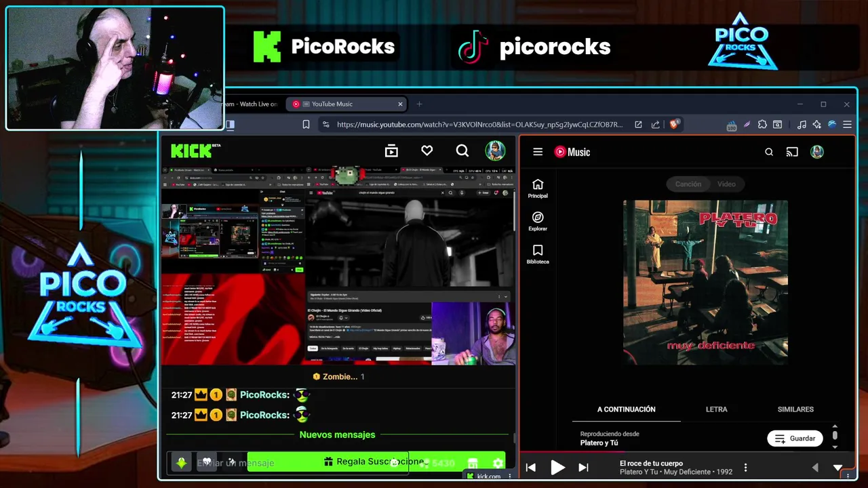Click 'Platero Y Tu • Muy Deficiente • 1992' text
Viewport: 868px width, 488px height.
coord(676,472)
